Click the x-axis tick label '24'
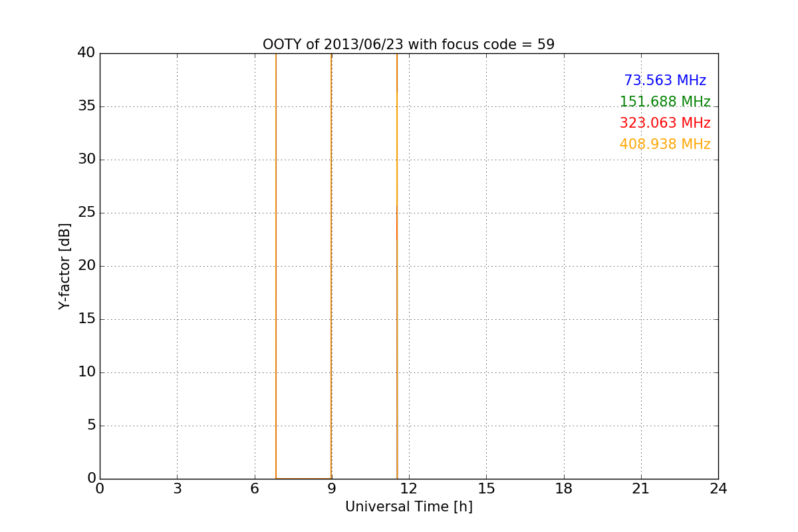Viewport: 798px width, 532px height. pos(718,489)
